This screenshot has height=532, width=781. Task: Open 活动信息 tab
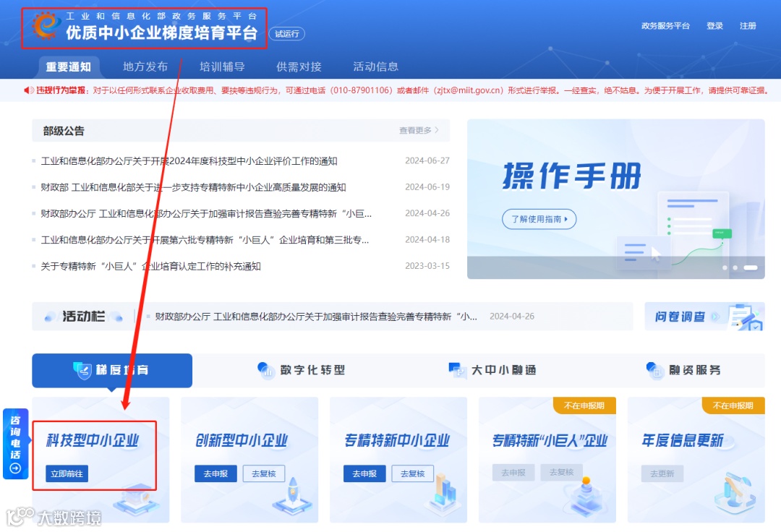tap(375, 66)
